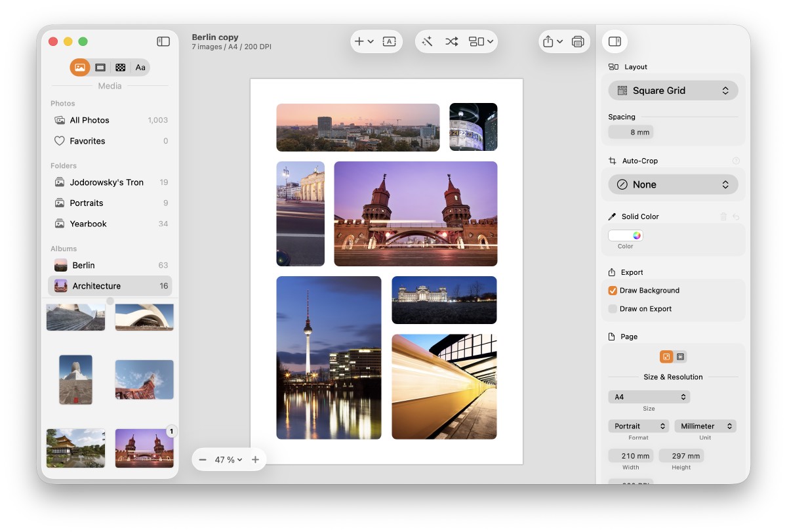The height and width of the screenshot is (532, 787).
Task: Open the Yearbook folder
Action: pyautogui.click(x=110, y=224)
